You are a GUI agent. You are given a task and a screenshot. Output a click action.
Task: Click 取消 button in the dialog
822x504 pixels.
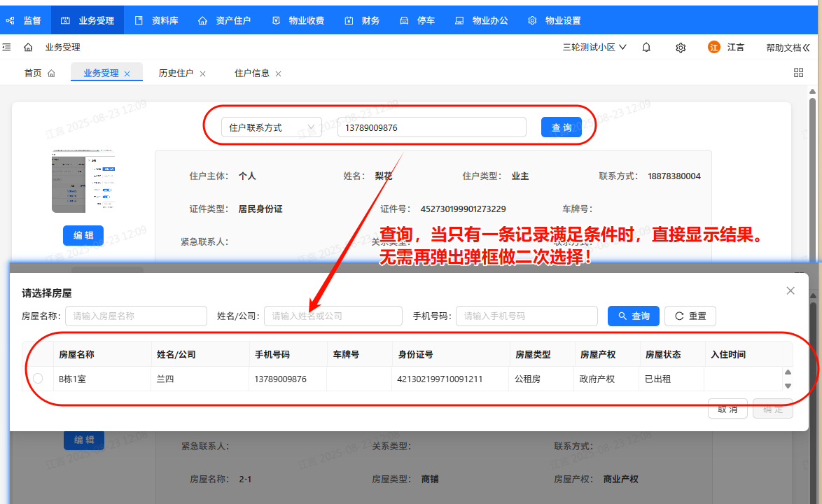tap(727, 409)
